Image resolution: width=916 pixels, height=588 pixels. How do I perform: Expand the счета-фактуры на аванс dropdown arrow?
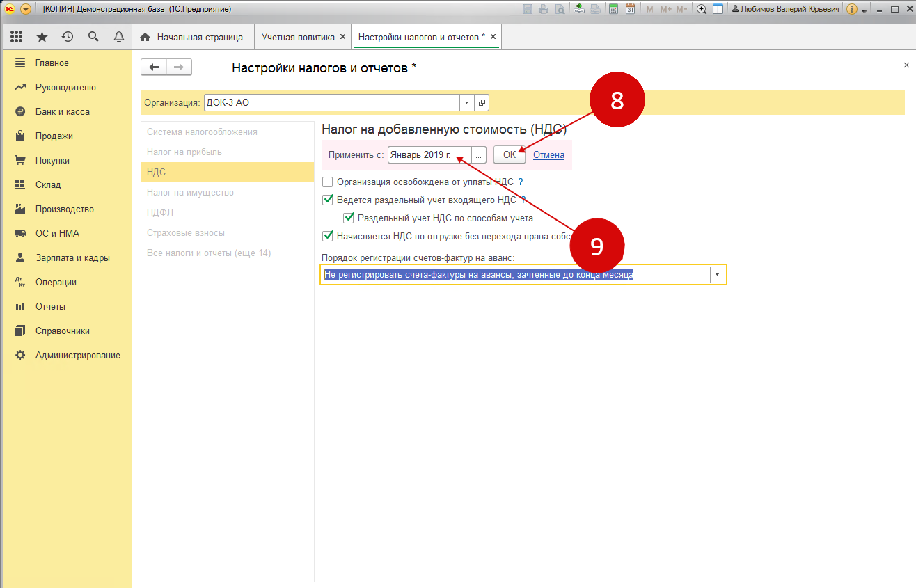coord(718,275)
